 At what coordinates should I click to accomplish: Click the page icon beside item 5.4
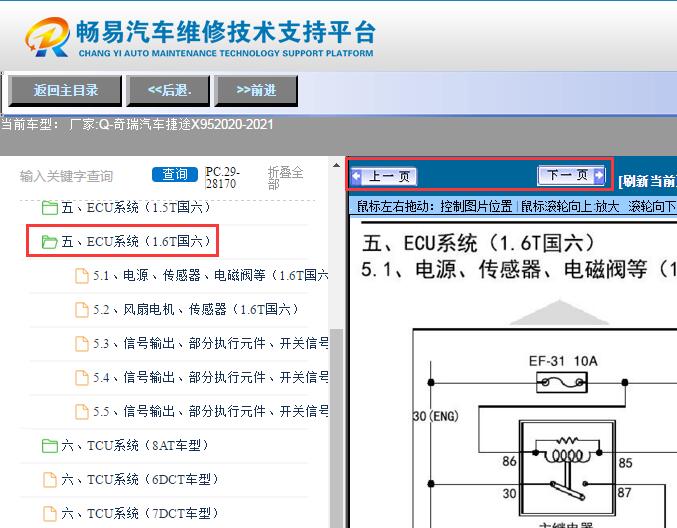coord(82,378)
